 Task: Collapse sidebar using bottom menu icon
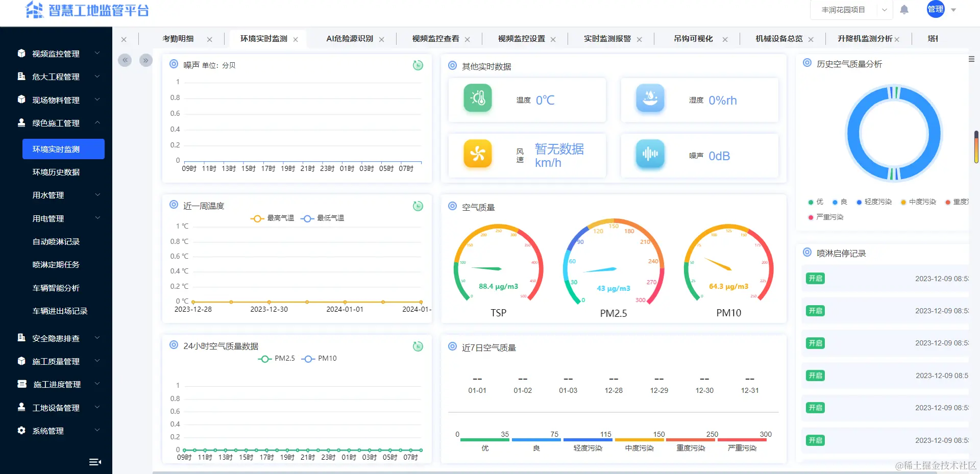pyautogui.click(x=95, y=462)
